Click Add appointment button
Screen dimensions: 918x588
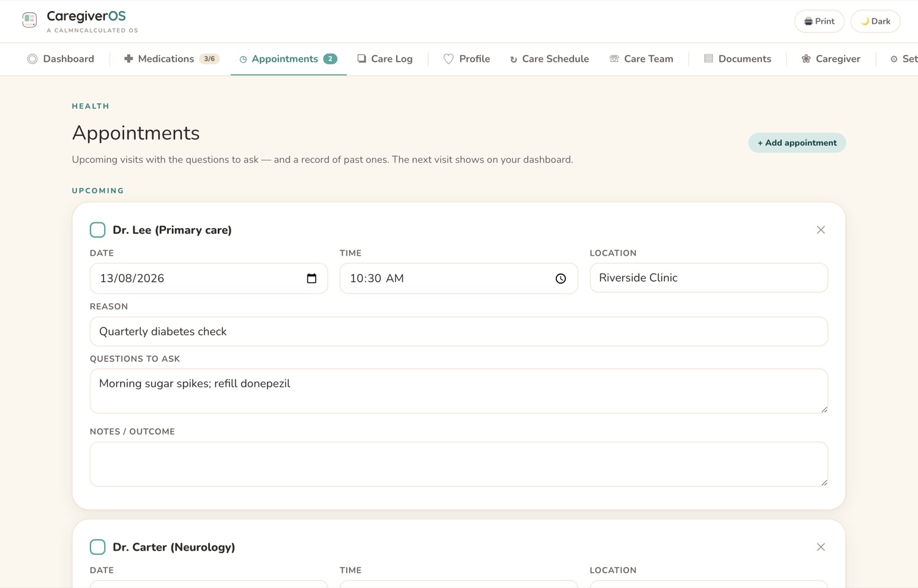(797, 143)
